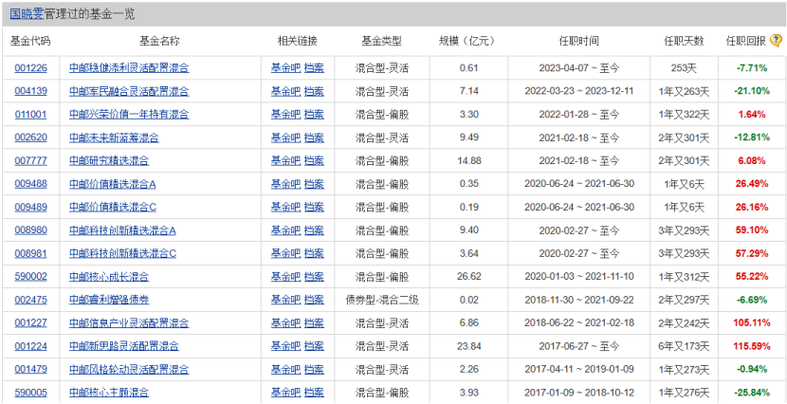This screenshot has width=787, height=404.
Task: Select the -25.84% return value
Action: point(751,392)
